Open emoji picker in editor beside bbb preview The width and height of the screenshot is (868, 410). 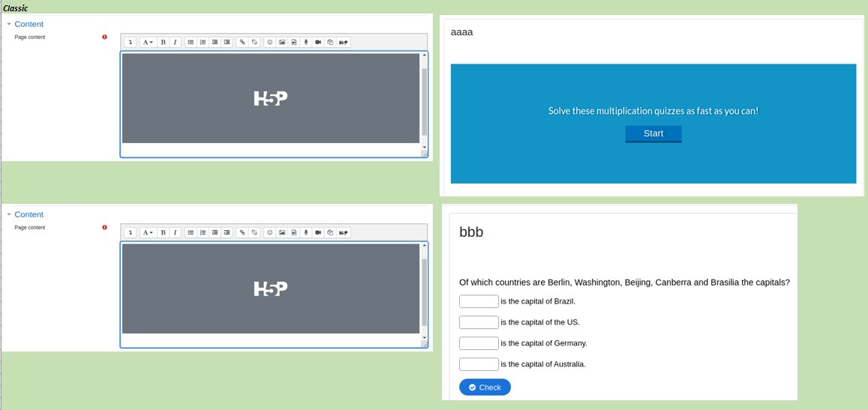[269, 232]
